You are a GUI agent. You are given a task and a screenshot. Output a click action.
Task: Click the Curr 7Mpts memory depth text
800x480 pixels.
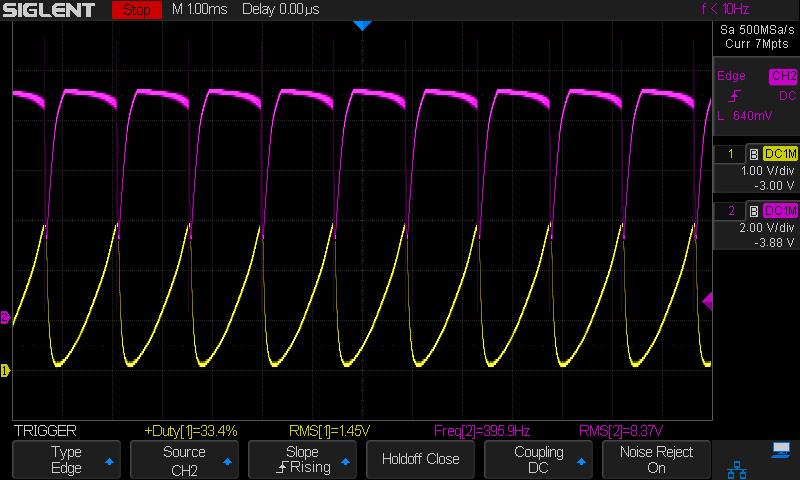pyautogui.click(x=757, y=44)
